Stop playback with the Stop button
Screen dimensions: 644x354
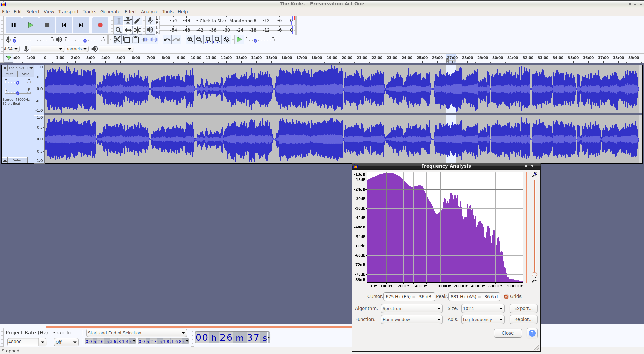47,25
